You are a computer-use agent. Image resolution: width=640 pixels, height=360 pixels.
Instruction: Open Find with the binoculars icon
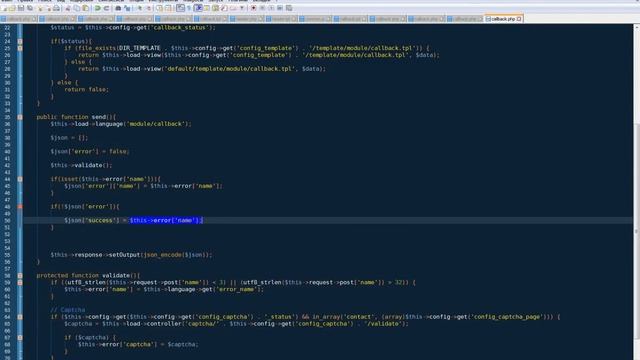[x=118, y=8]
